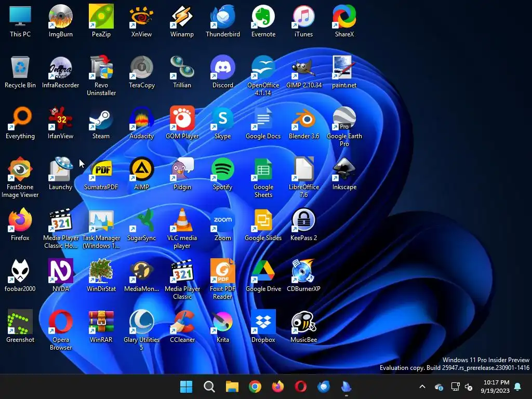Click the Google Sheets icon

point(263,169)
